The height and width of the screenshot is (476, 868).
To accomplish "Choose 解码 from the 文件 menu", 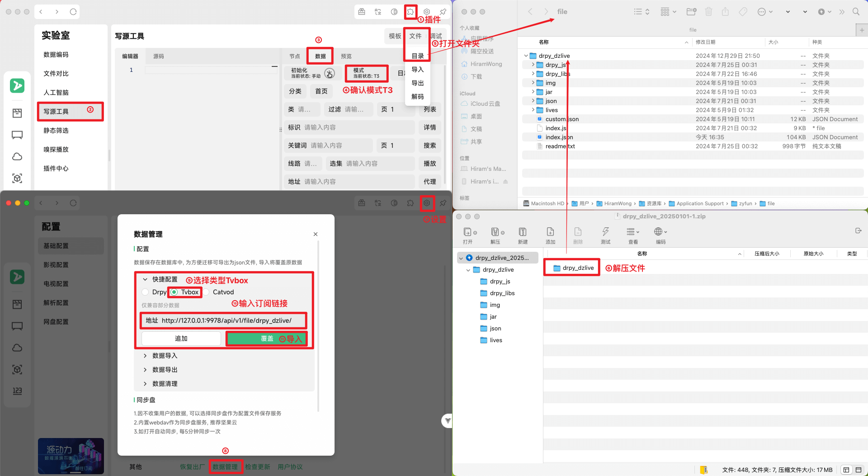I will 418,97.
